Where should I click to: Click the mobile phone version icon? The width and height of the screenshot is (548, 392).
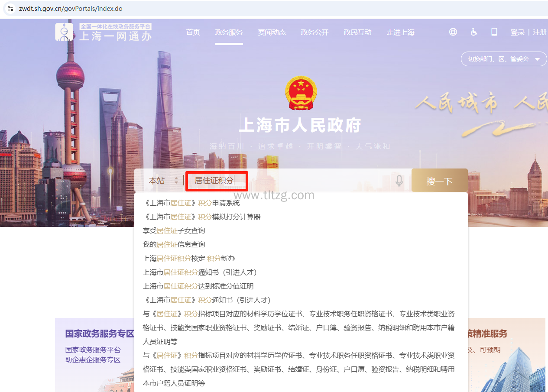(494, 32)
